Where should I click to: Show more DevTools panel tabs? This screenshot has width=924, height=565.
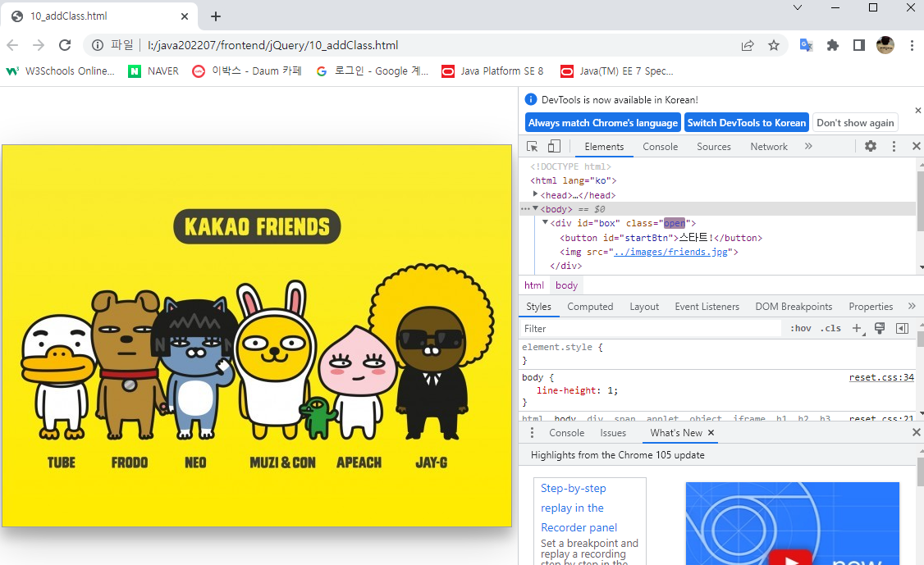coord(808,146)
